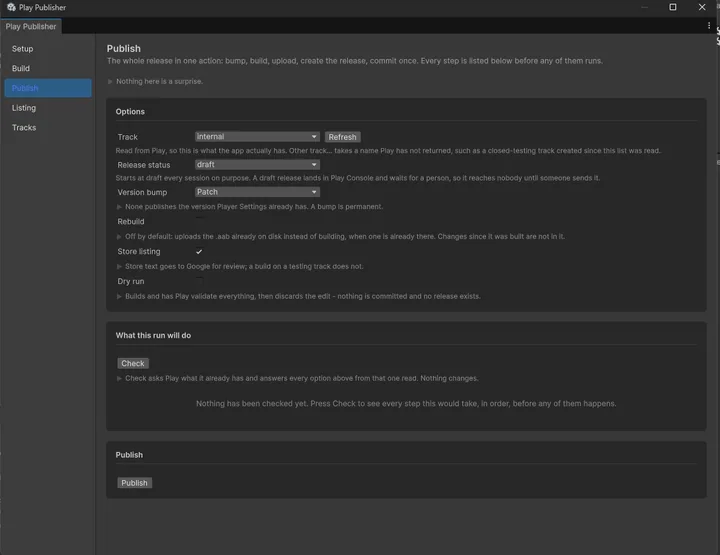Expand the 'Builds and has Play validate' foldout
The height and width of the screenshot is (555, 720).
[x=119, y=296]
